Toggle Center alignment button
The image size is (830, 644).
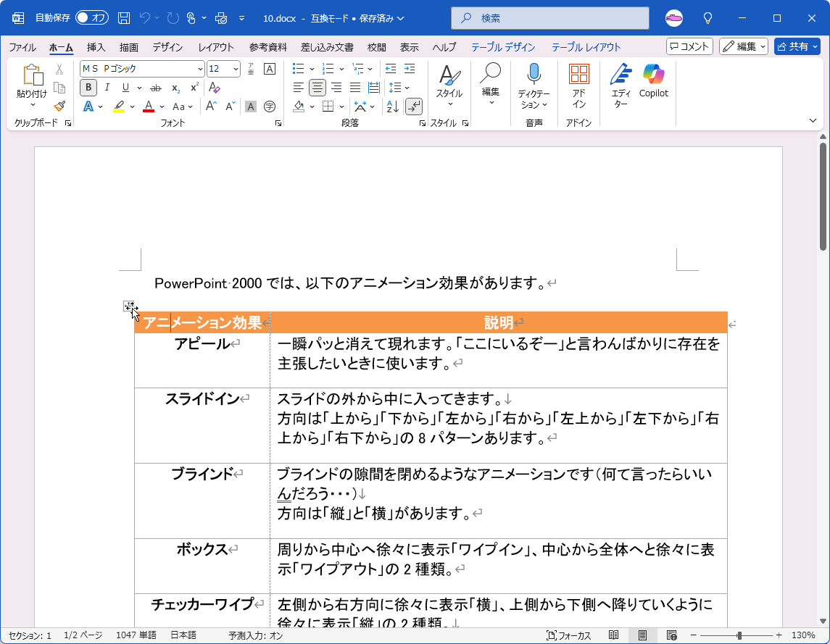pos(317,88)
